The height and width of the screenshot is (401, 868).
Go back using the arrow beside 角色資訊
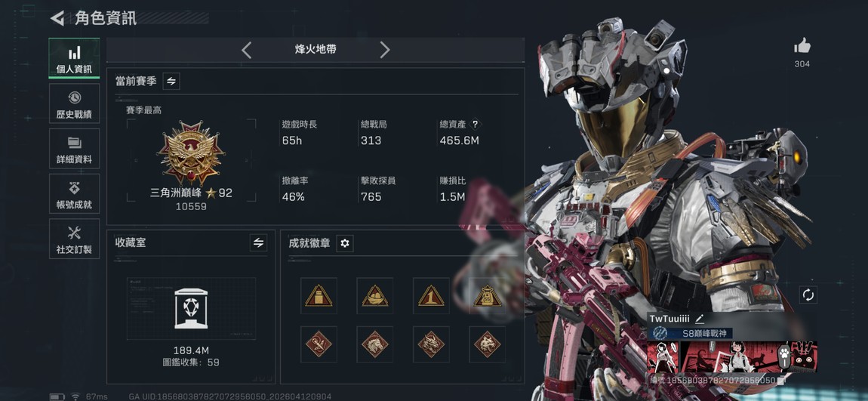point(57,17)
